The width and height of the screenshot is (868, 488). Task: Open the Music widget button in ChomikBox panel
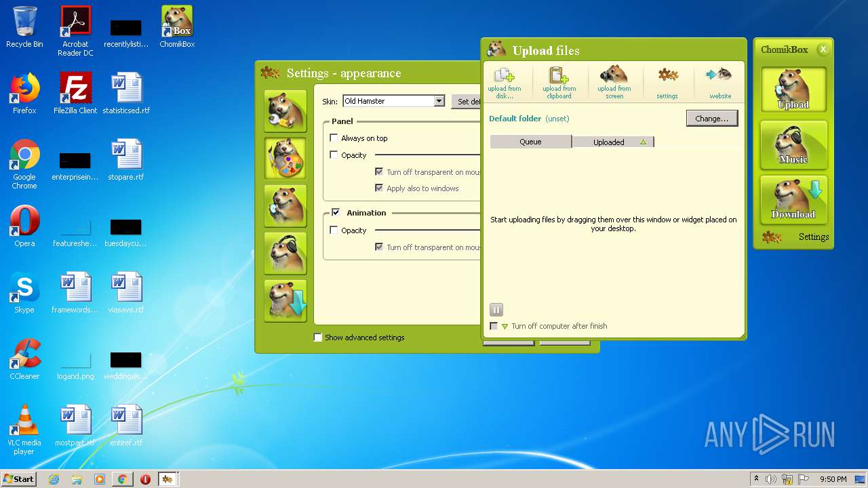[793, 144]
